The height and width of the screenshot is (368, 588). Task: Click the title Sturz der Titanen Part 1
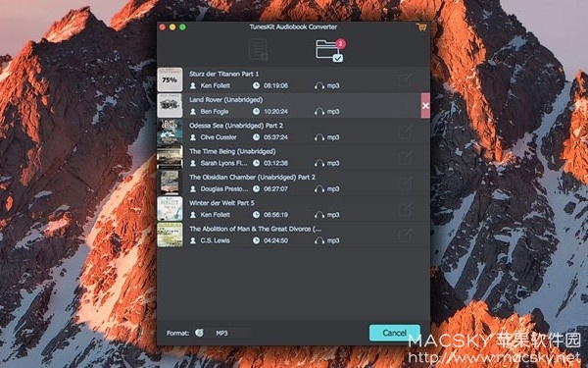[x=223, y=74]
